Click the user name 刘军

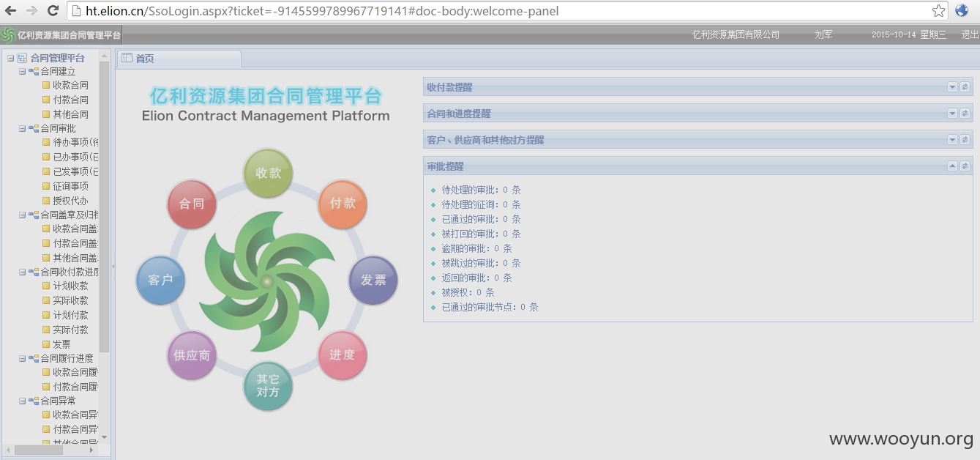pyautogui.click(x=823, y=34)
